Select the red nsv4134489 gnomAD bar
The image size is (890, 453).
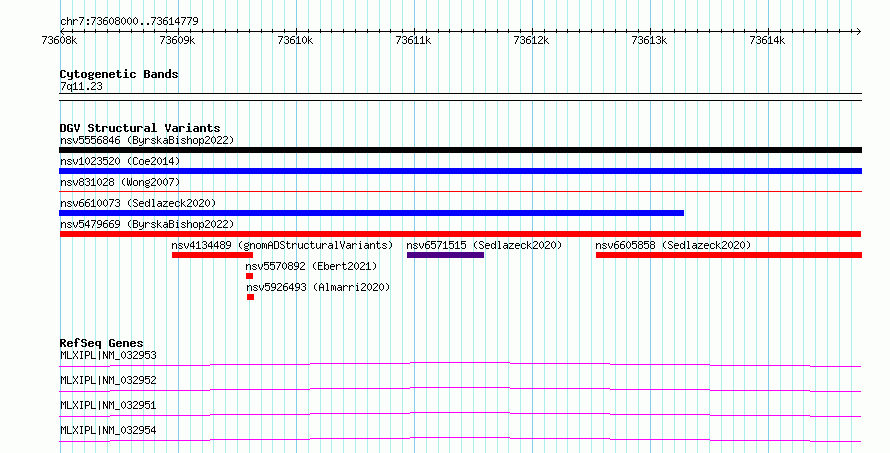coord(212,255)
